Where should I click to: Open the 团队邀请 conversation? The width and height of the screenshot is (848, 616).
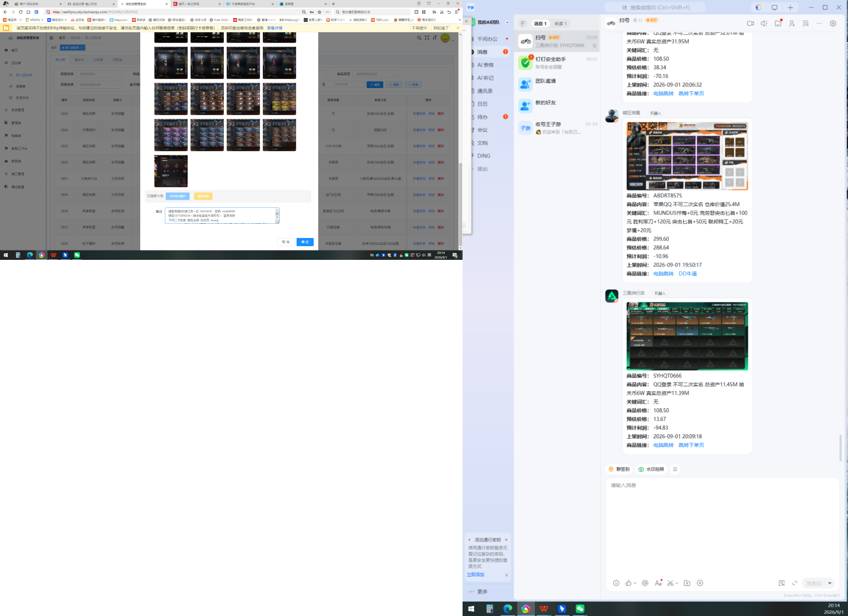(x=558, y=84)
